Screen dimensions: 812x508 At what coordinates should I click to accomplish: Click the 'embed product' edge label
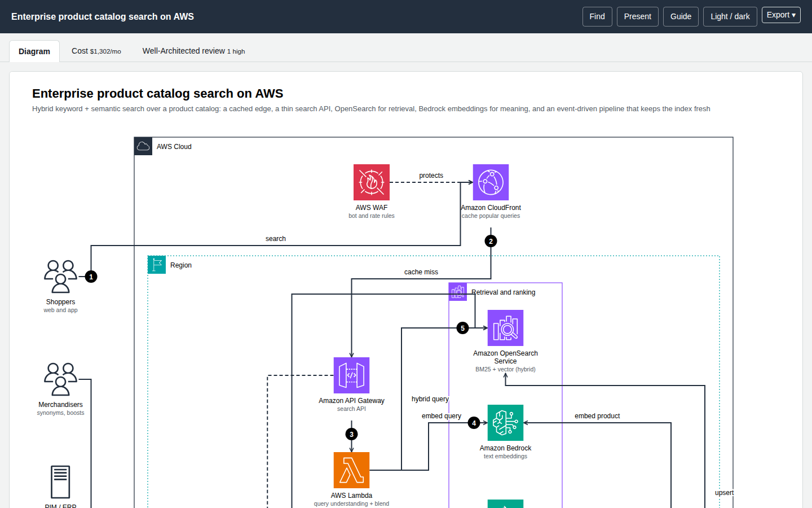pyautogui.click(x=597, y=416)
